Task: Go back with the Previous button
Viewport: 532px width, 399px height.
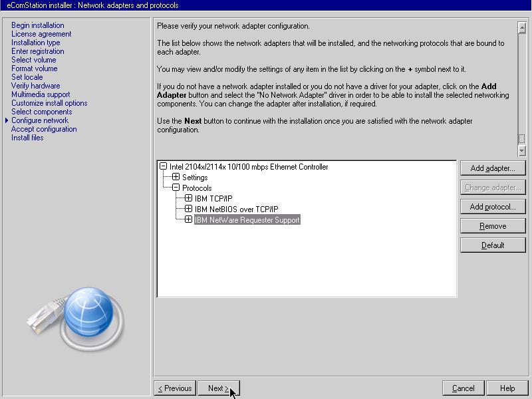Action: (x=175, y=388)
